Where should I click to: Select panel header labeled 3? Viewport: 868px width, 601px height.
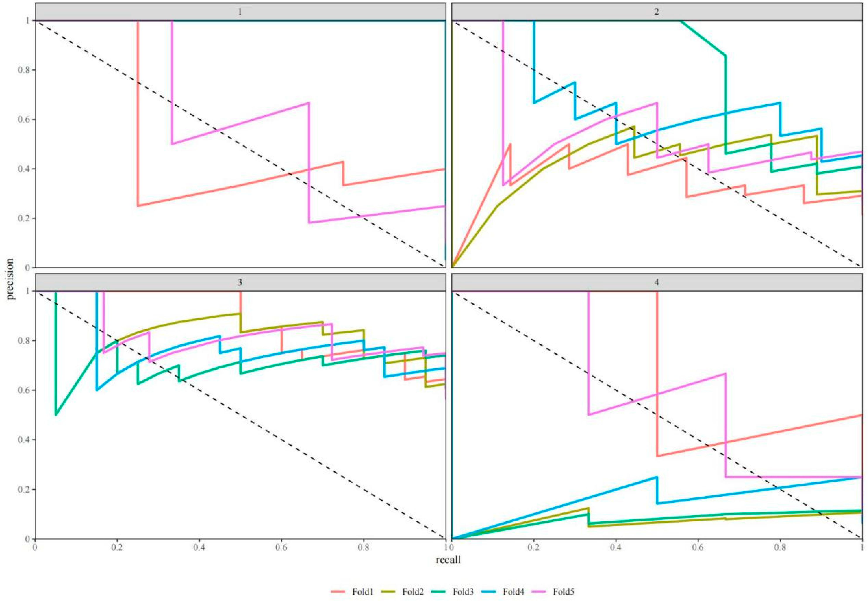[240, 282]
